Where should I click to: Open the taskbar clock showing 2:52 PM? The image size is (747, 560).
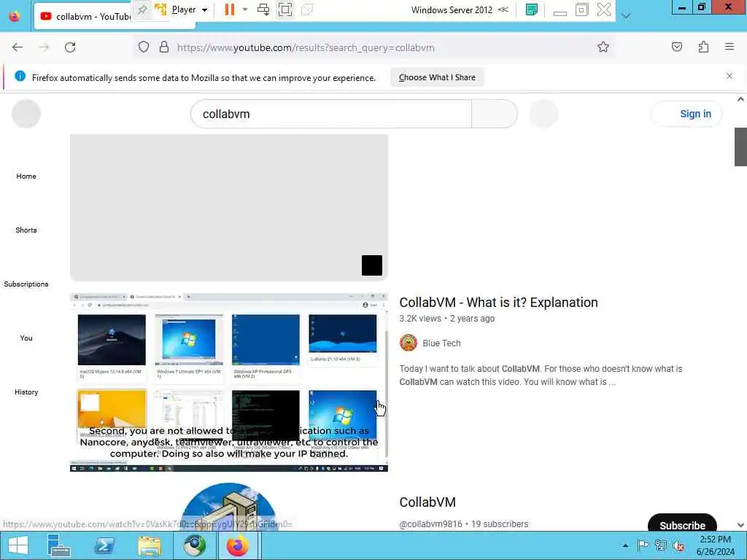715,545
